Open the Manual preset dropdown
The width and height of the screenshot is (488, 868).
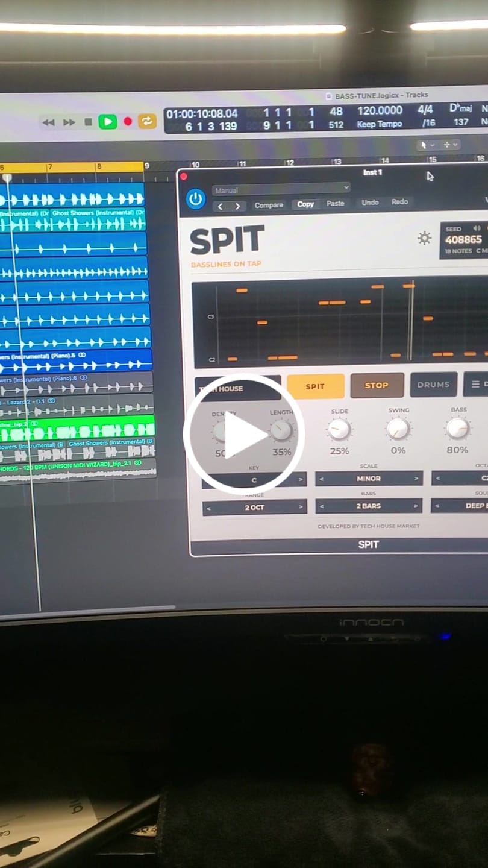pyautogui.click(x=281, y=190)
